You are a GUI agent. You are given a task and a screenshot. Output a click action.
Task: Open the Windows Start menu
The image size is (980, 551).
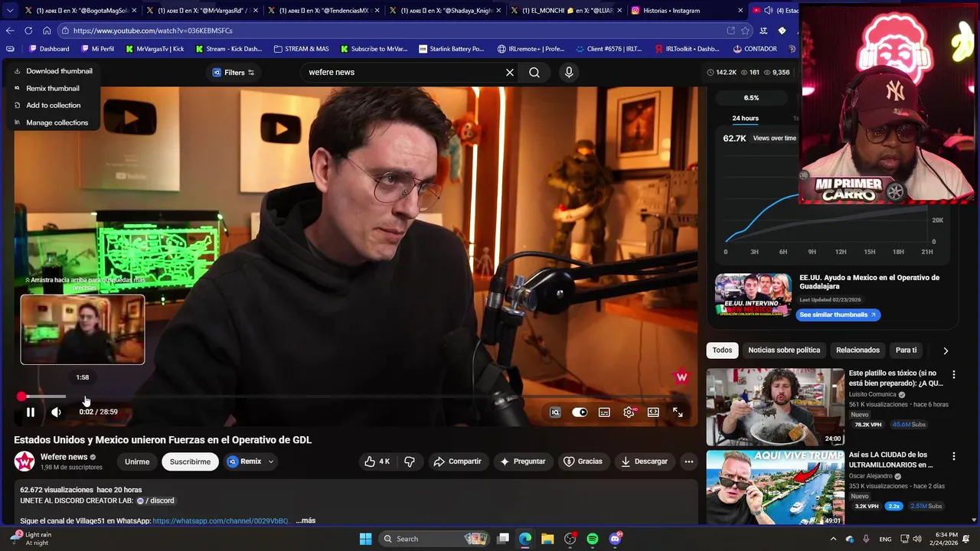[366, 539]
